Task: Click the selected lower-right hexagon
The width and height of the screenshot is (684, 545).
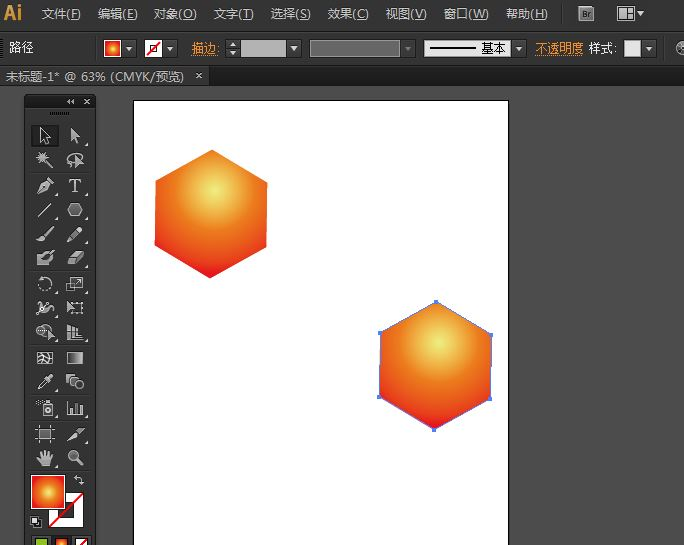Action: click(435, 366)
